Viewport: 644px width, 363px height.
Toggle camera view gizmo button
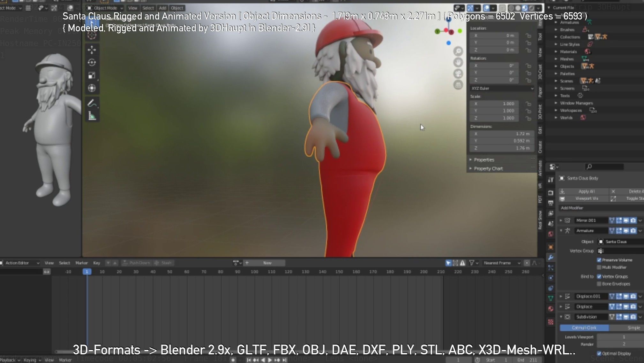tap(458, 73)
